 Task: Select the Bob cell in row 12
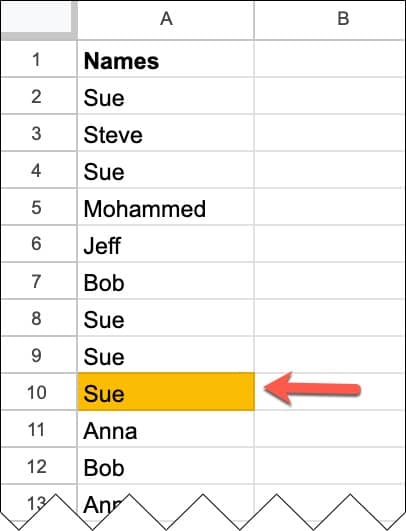pyautogui.click(x=166, y=466)
